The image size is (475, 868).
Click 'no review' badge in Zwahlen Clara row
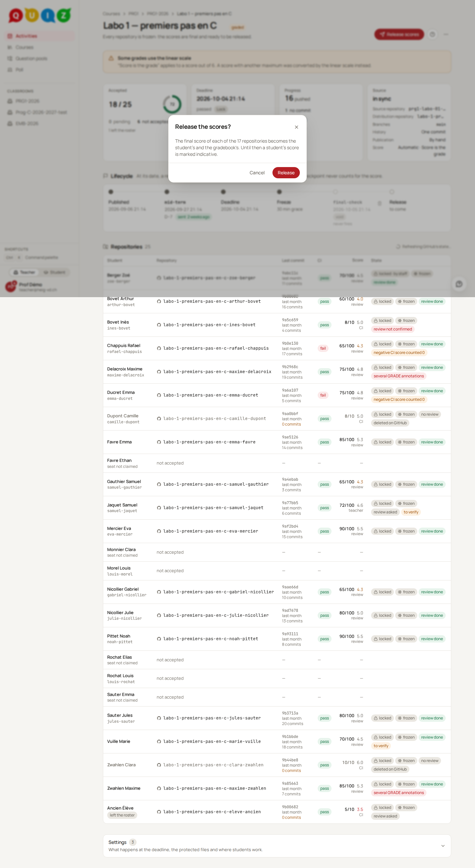(429, 760)
